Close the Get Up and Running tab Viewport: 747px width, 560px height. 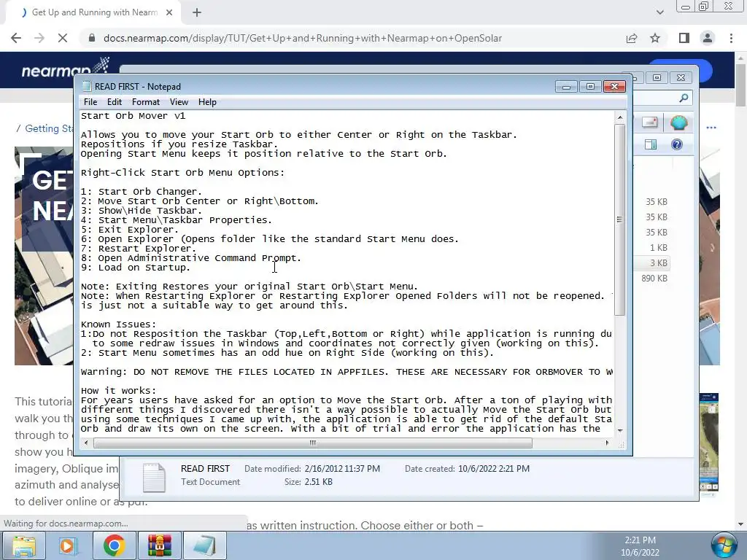coord(169,12)
